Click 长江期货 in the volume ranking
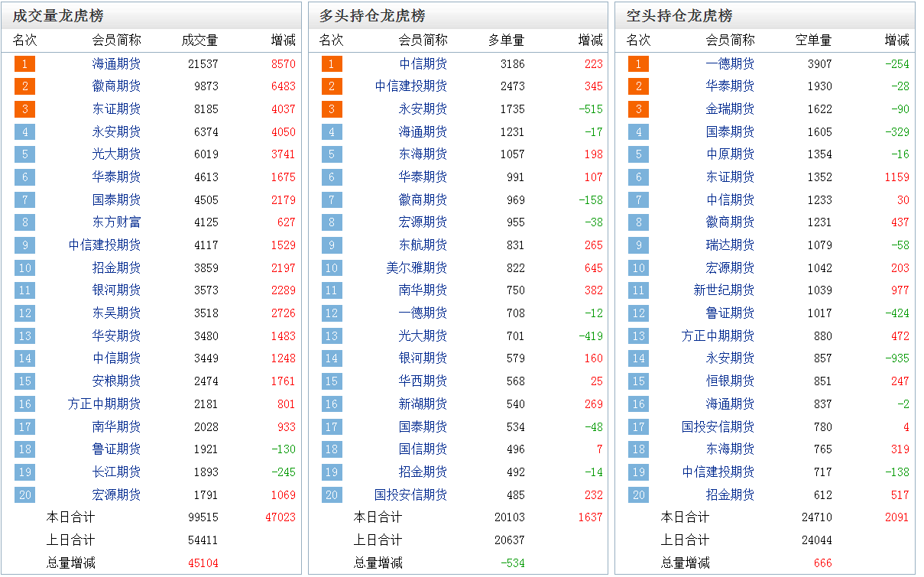The height and width of the screenshot is (577, 924). tap(116, 472)
